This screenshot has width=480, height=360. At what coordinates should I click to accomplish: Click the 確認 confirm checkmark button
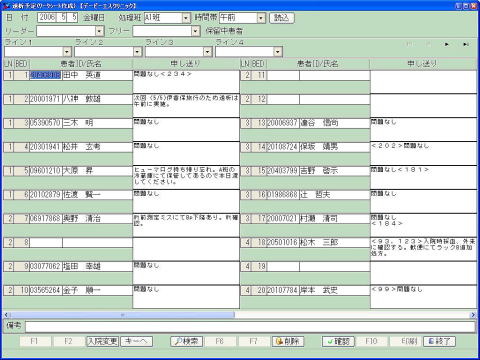click(x=338, y=341)
